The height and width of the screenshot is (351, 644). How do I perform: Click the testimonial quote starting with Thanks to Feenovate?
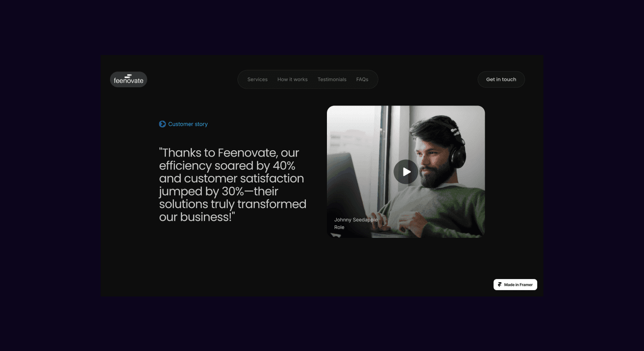pos(233,185)
